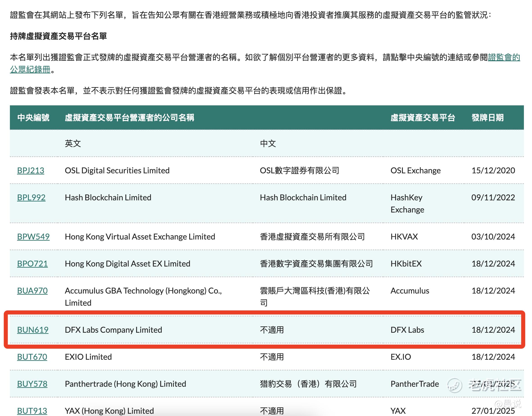Click the 香港虛擬資產交易所有限公司 Chinese name
This screenshot has width=532, height=416.
(x=312, y=237)
